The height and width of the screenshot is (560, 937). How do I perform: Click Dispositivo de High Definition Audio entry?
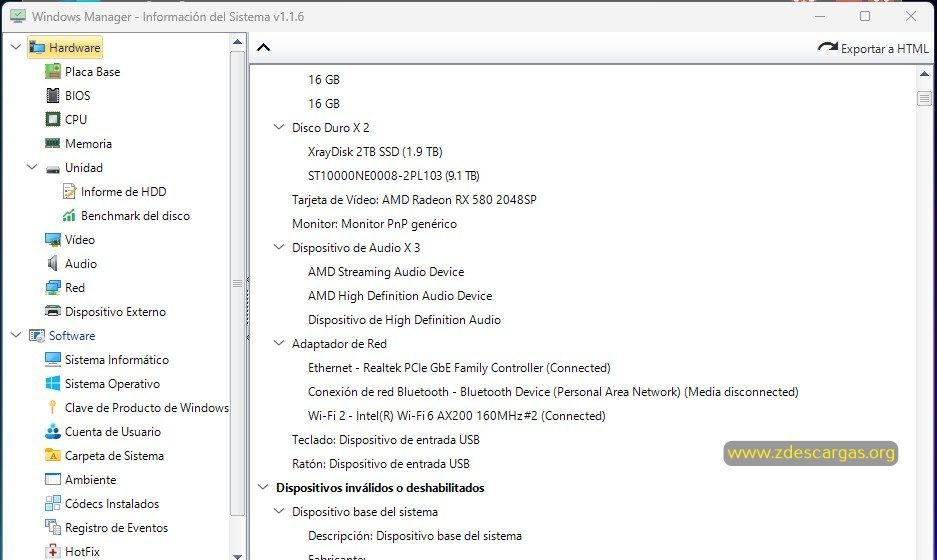pyautogui.click(x=405, y=320)
